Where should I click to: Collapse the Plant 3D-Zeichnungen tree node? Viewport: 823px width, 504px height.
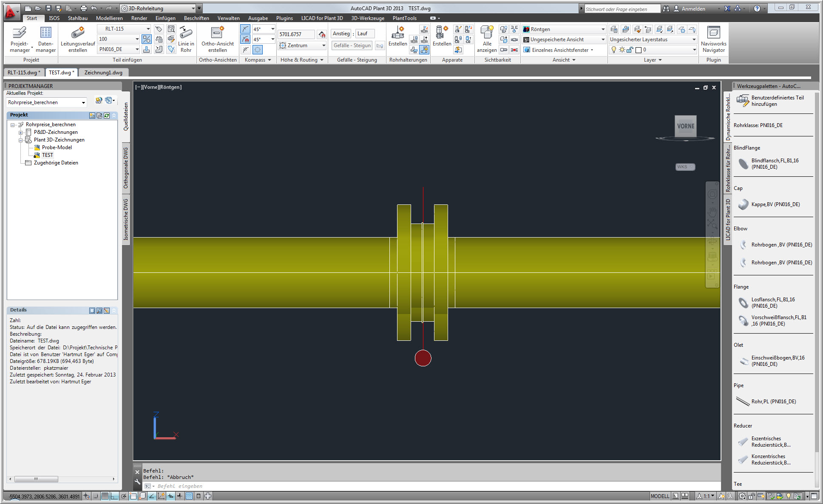pyautogui.click(x=20, y=140)
